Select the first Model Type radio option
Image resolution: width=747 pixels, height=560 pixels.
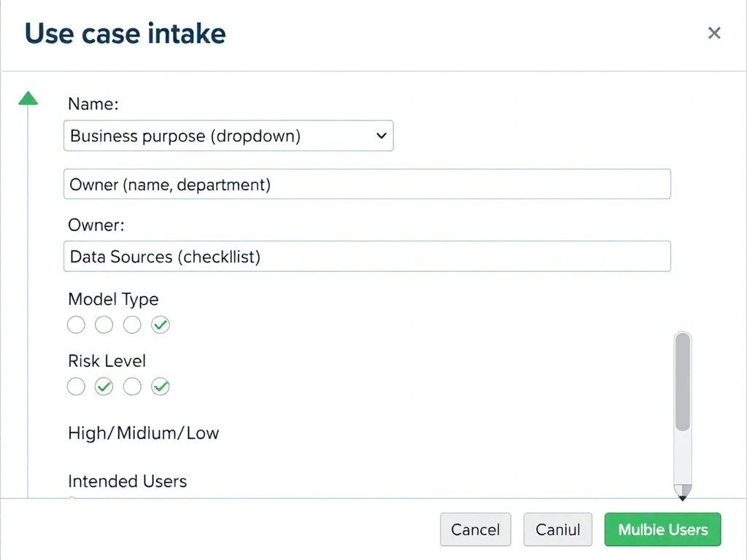tap(76, 324)
